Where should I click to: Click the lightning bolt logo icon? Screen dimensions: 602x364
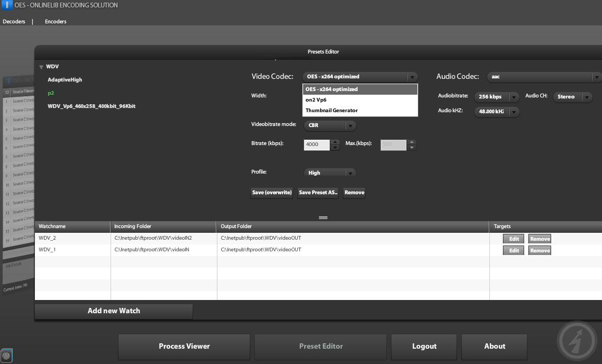(577, 341)
